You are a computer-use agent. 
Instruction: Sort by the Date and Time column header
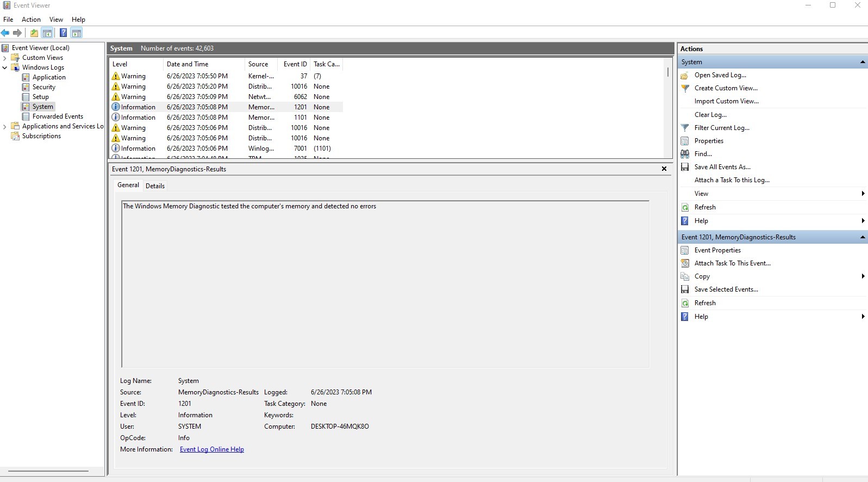tap(204, 64)
